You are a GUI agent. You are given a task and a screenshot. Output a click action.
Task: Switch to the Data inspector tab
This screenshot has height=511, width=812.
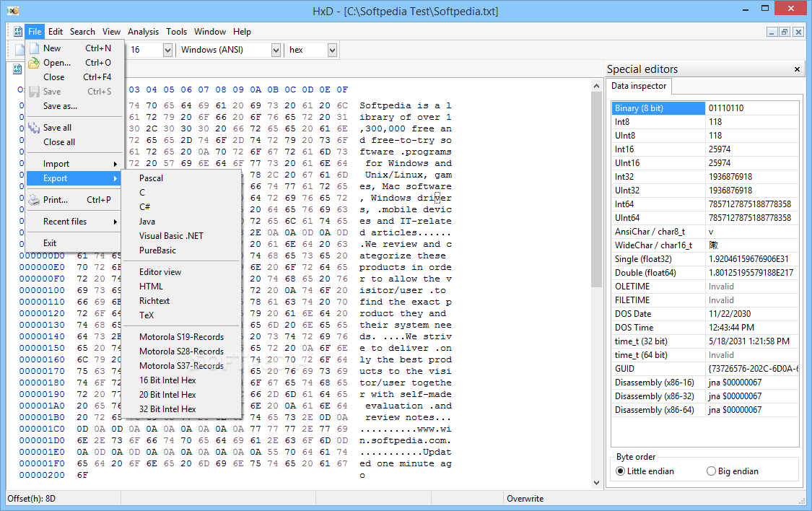click(x=639, y=86)
